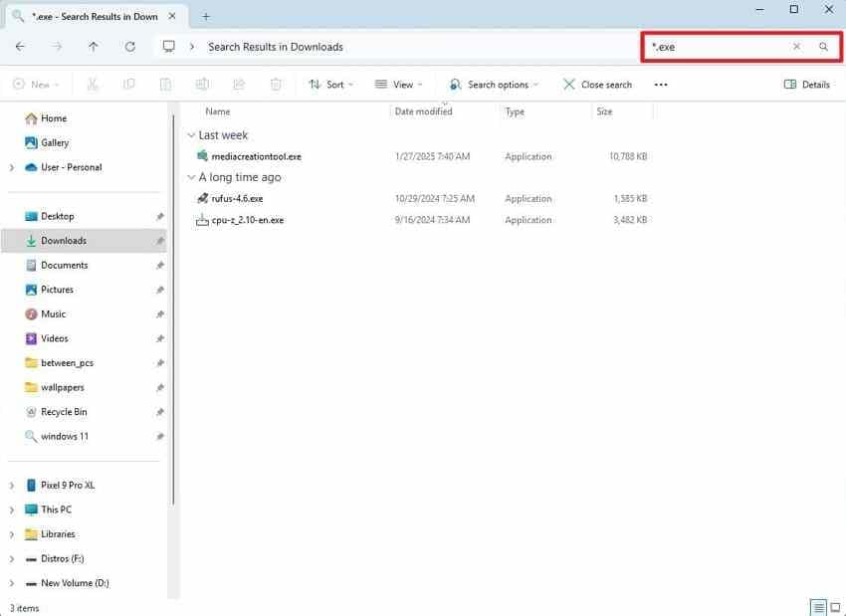
Task: Click the Delete trash icon
Action: (x=276, y=85)
